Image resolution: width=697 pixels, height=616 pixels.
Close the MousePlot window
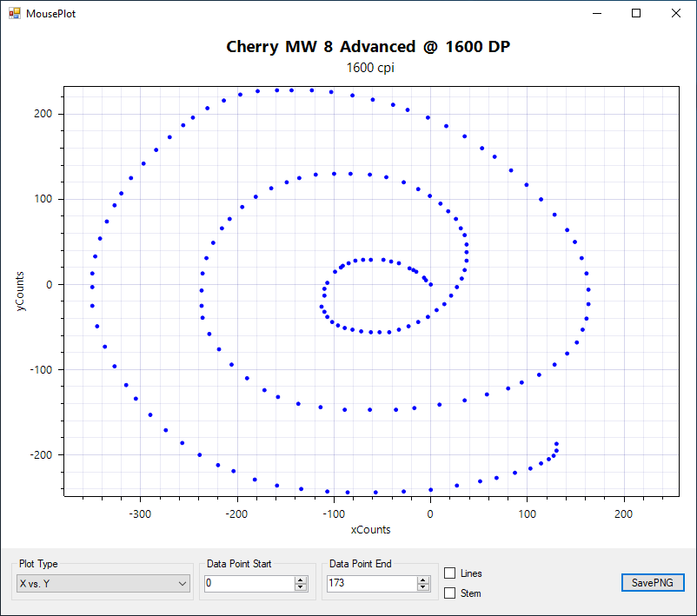click(x=675, y=13)
